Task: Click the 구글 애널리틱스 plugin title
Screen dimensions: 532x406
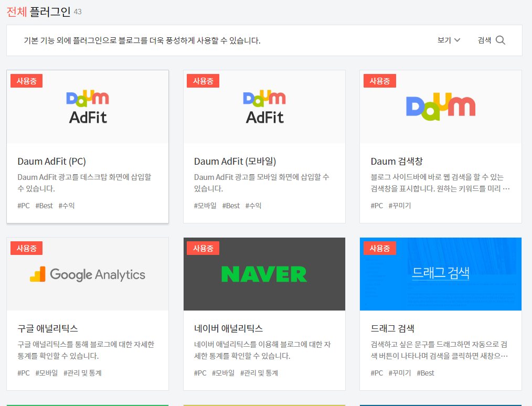Action: (x=48, y=328)
